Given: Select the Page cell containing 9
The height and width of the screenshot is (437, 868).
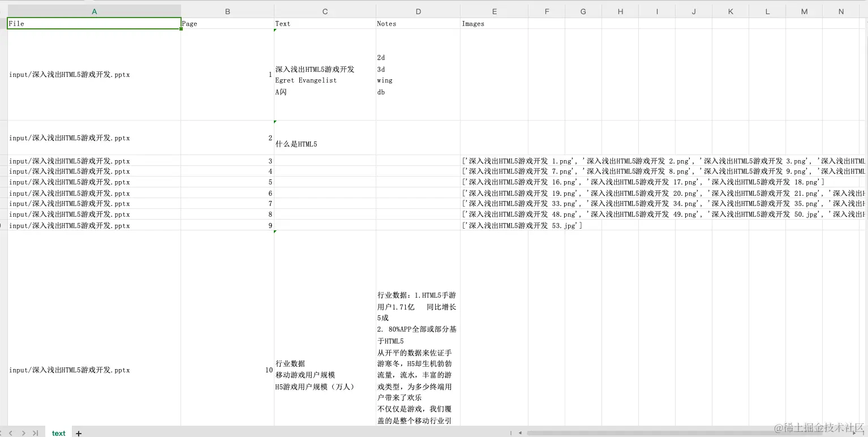Looking at the screenshot, I should coord(227,225).
